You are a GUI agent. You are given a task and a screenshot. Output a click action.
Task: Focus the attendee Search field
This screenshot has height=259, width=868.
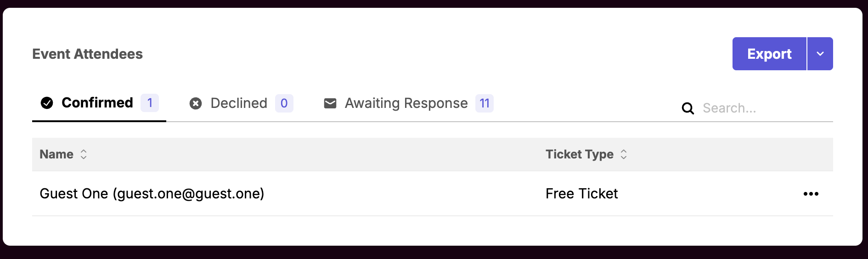762,108
